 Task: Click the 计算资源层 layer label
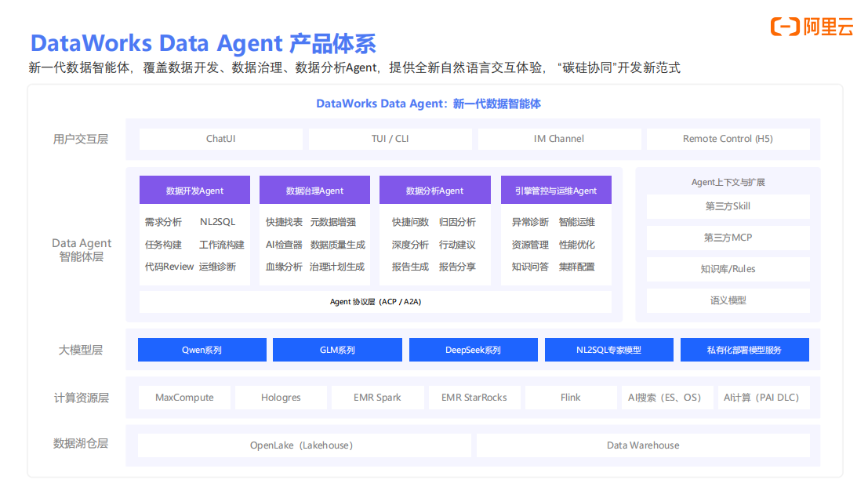click(x=81, y=398)
